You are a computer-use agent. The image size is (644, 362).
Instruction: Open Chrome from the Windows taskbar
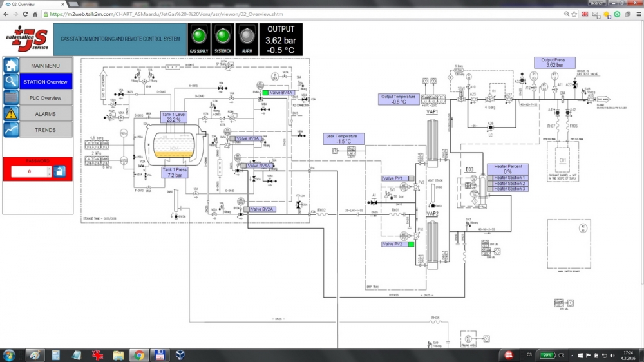[138, 355]
